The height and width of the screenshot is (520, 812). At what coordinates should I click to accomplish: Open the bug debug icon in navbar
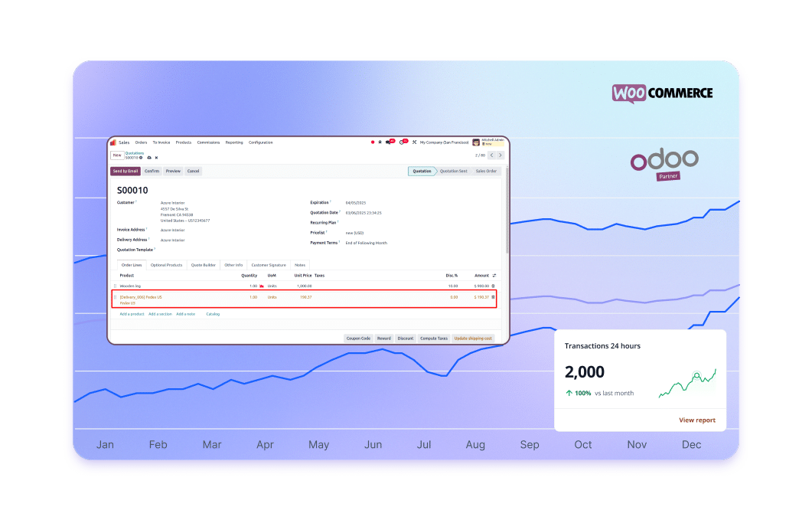380,142
